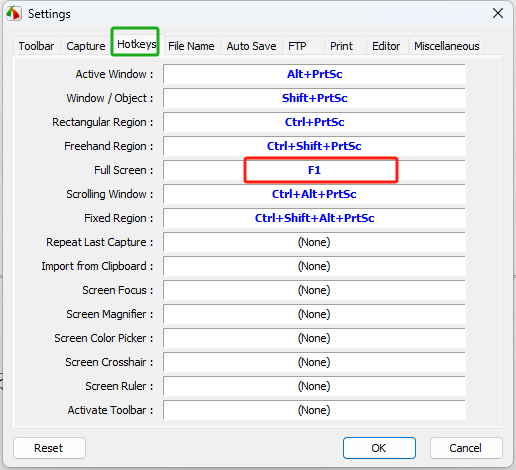Viewport: 516px width, 470px height.
Task: Switch to the Toolbar tab
Action: point(36,46)
